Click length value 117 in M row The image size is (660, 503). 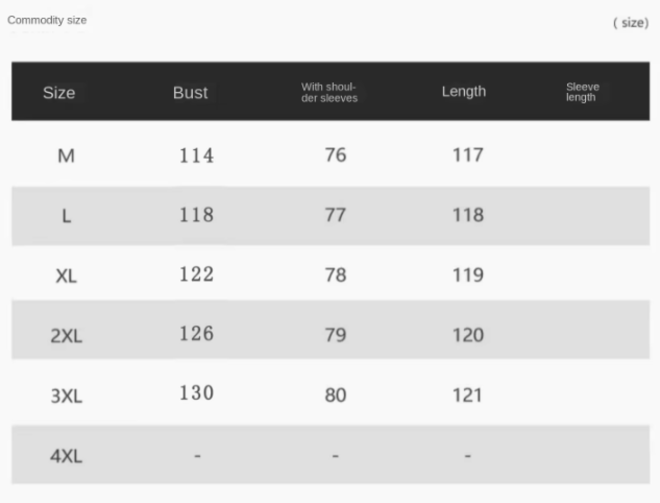(467, 155)
